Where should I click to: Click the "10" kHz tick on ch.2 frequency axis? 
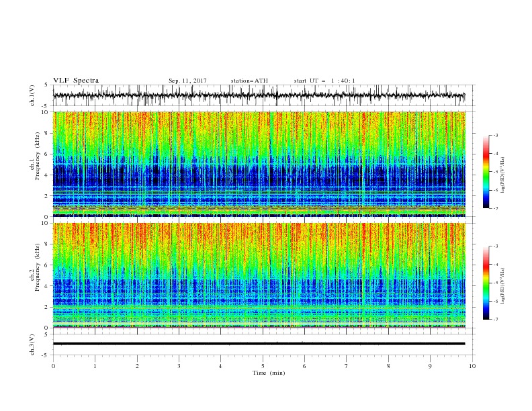pyautogui.click(x=46, y=223)
